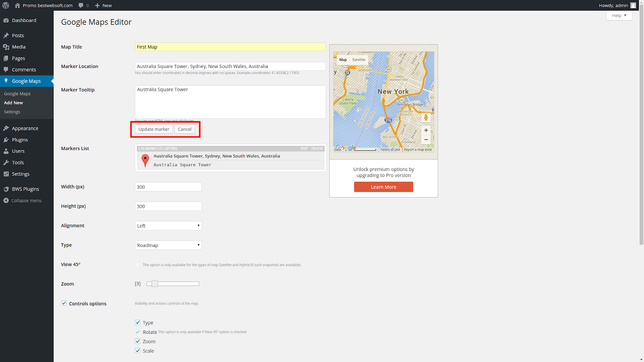Click the Street View pegman on map
644x362 pixels.
coord(426,118)
